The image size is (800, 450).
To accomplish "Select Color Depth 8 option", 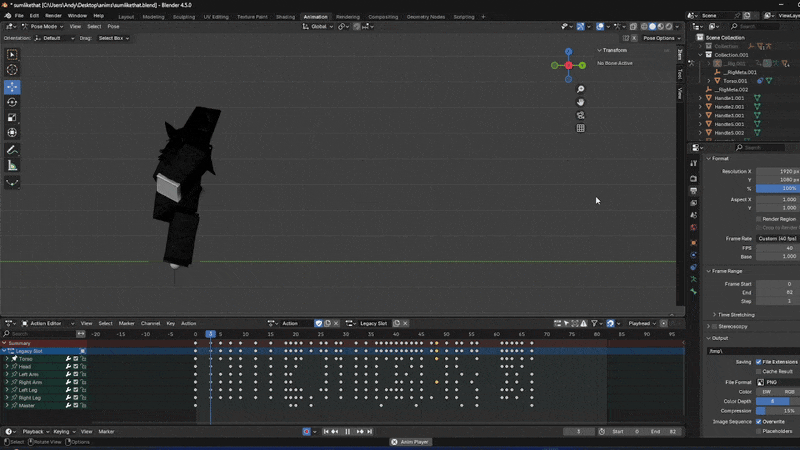I will click(772, 402).
